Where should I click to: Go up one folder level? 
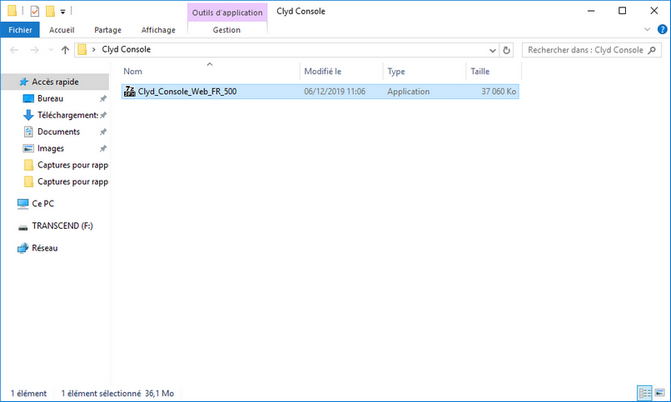(65, 50)
